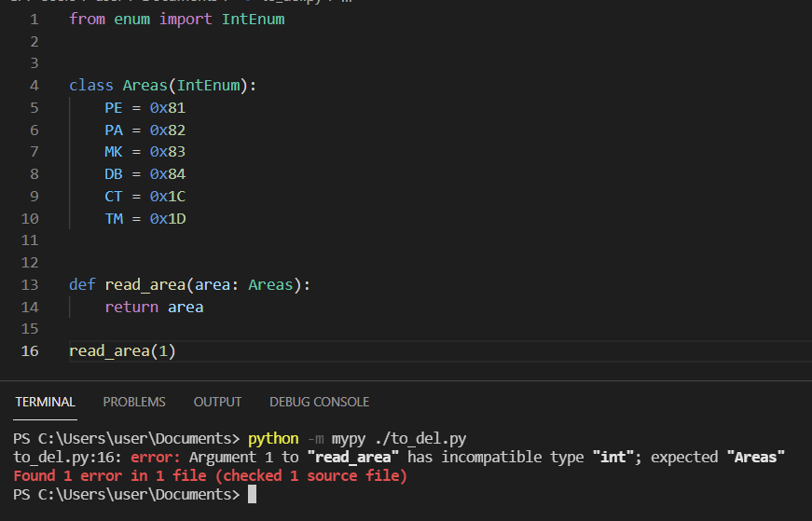Click './to_del.py' in the terminal command
This screenshot has height=521, width=812.
420,439
